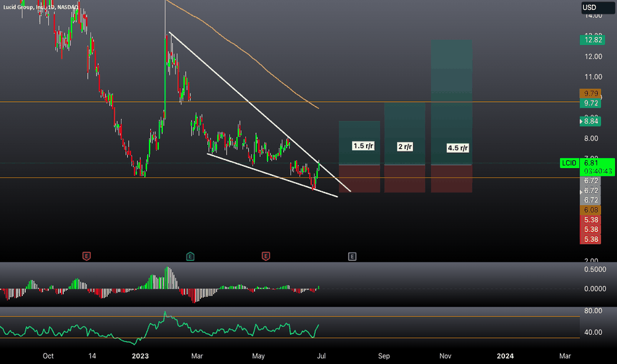Click the 11.00 price scale value
Screen dimensions: 617x364
click(593, 77)
